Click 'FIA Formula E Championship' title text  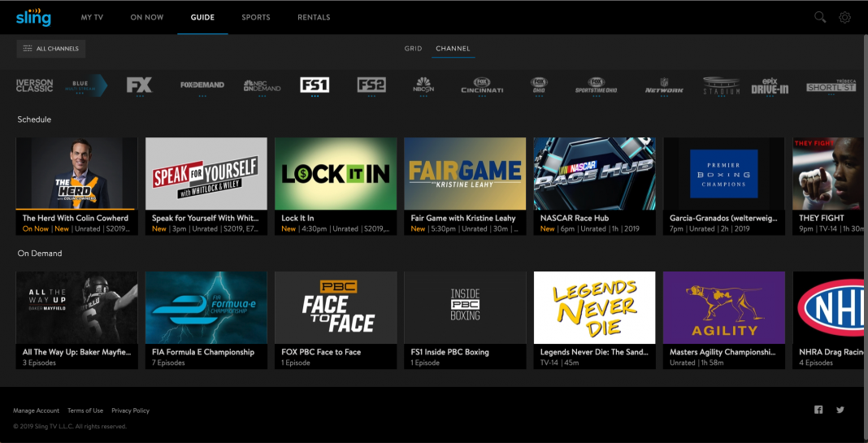coord(203,352)
